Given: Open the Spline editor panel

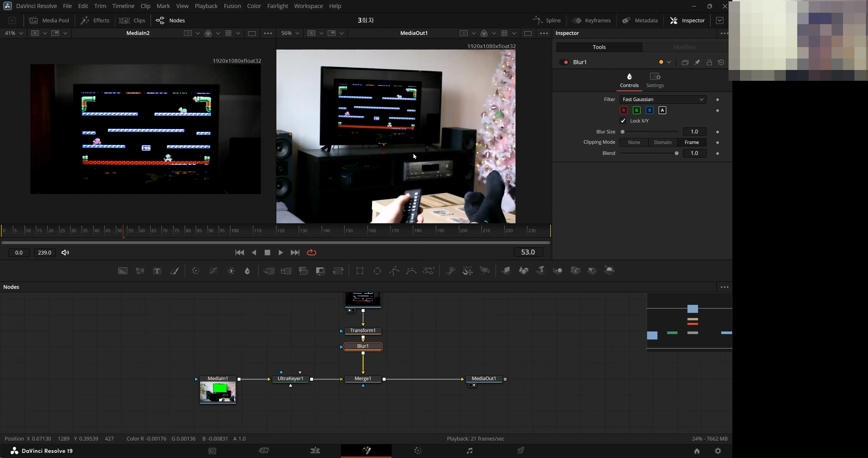Looking at the screenshot, I should [x=547, y=21].
